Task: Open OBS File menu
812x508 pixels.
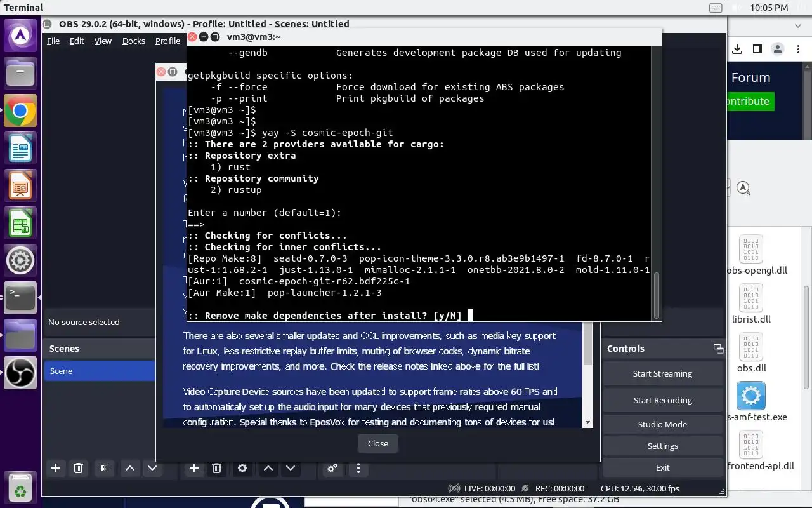Action: [x=53, y=41]
